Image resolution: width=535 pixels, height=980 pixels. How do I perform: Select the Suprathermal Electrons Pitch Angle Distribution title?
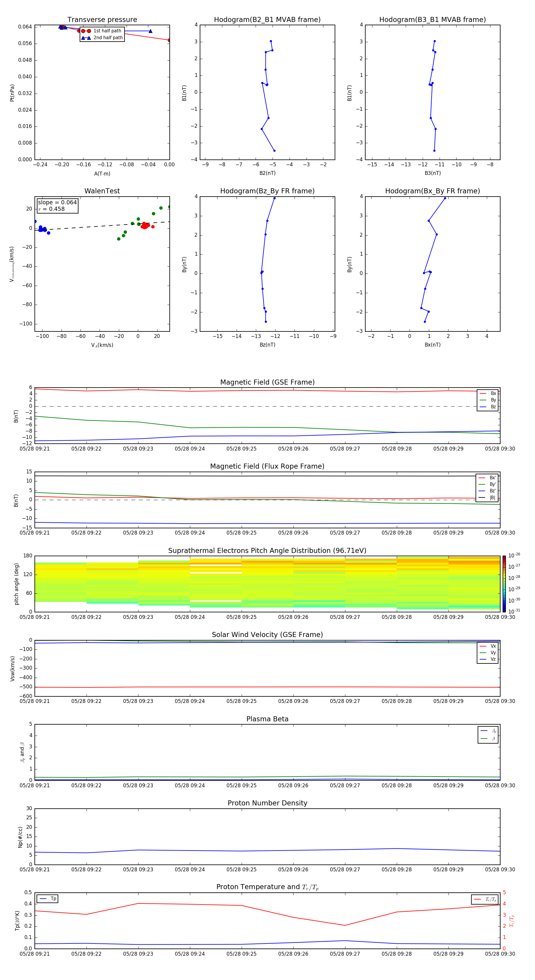[x=267, y=551]
